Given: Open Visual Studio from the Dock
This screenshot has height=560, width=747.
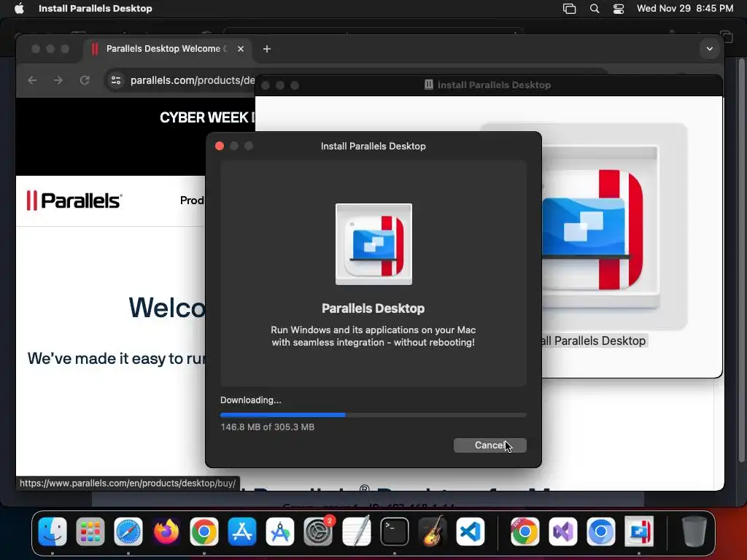Looking at the screenshot, I should 562,531.
